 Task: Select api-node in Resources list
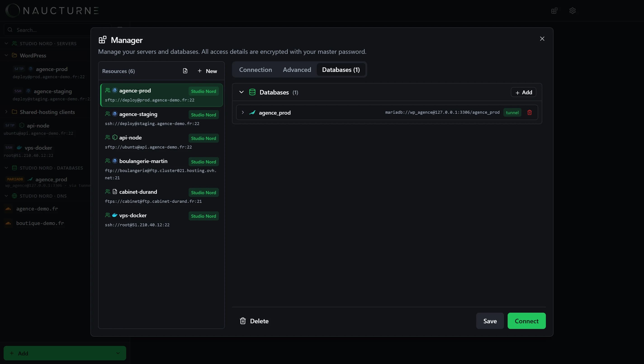[x=161, y=142]
